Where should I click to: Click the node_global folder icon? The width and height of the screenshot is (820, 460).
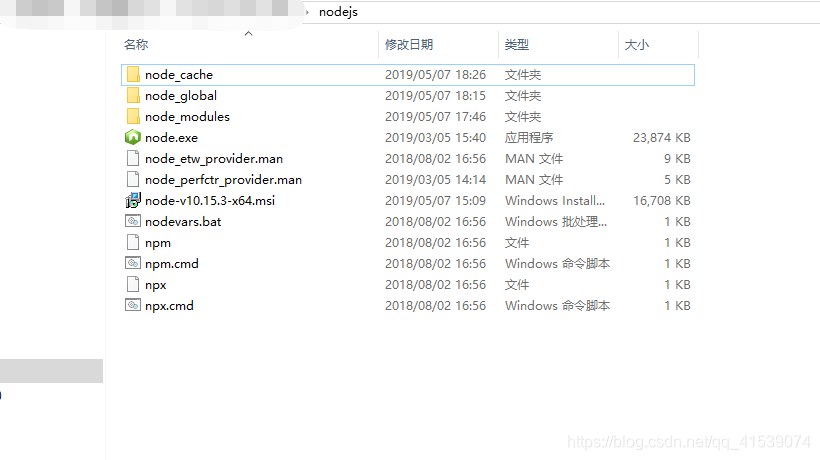point(133,96)
